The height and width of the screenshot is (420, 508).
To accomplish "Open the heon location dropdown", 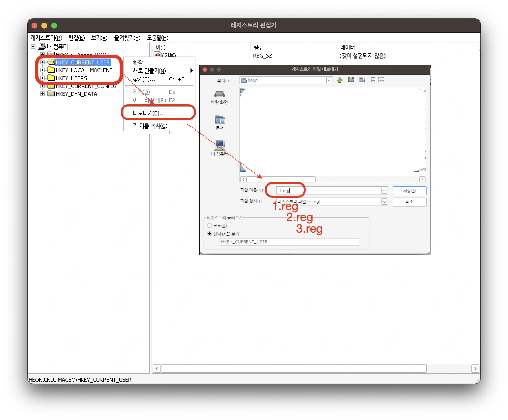I will click(x=329, y=80).
